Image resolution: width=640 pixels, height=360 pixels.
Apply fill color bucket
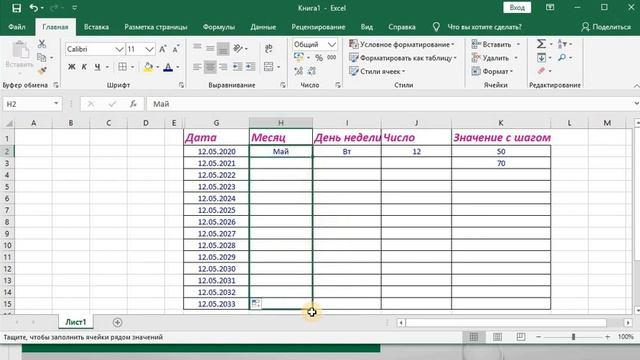148,67
